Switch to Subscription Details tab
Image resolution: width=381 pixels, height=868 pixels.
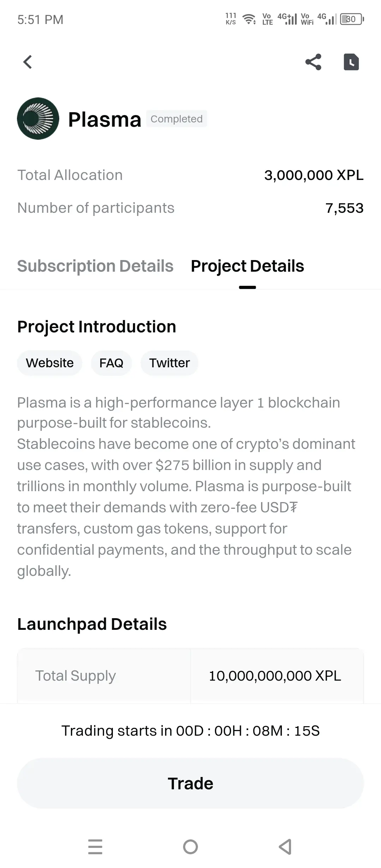95,266
